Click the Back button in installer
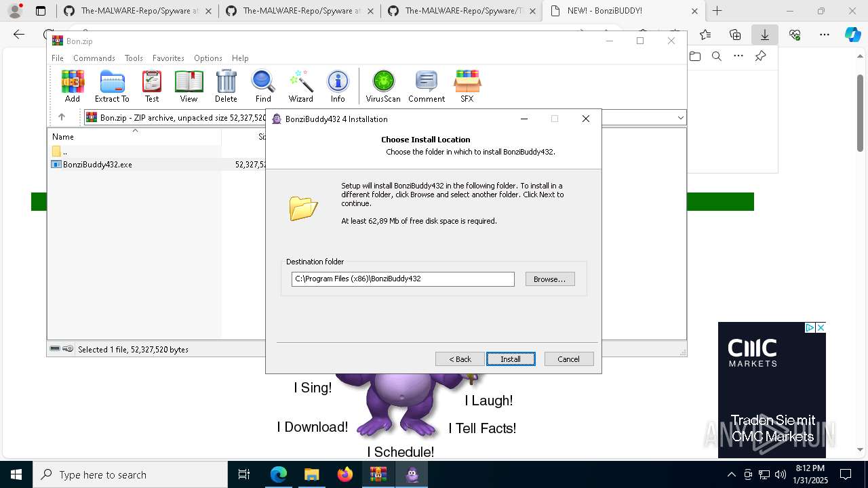The height and width of the screenshot is (488, 868). (460, 359)
